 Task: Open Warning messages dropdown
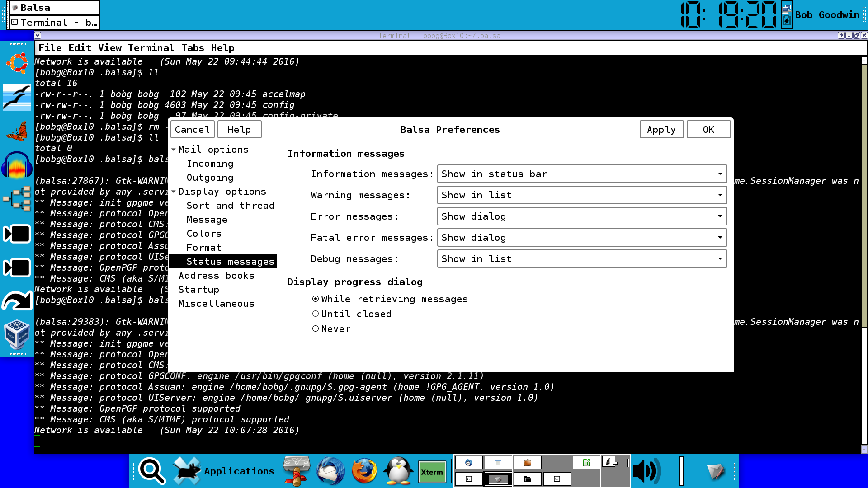tap(582, 195)
